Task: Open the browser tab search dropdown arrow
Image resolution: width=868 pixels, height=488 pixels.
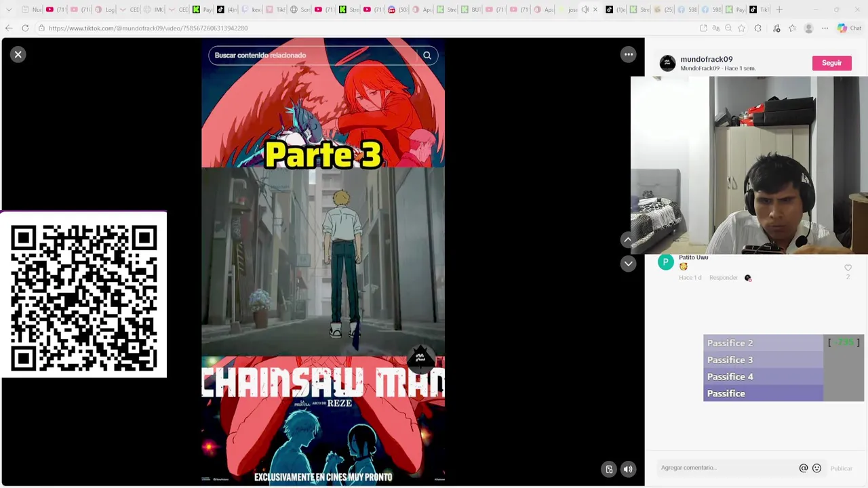Action: pyautogui.click(x=8, y=9)
